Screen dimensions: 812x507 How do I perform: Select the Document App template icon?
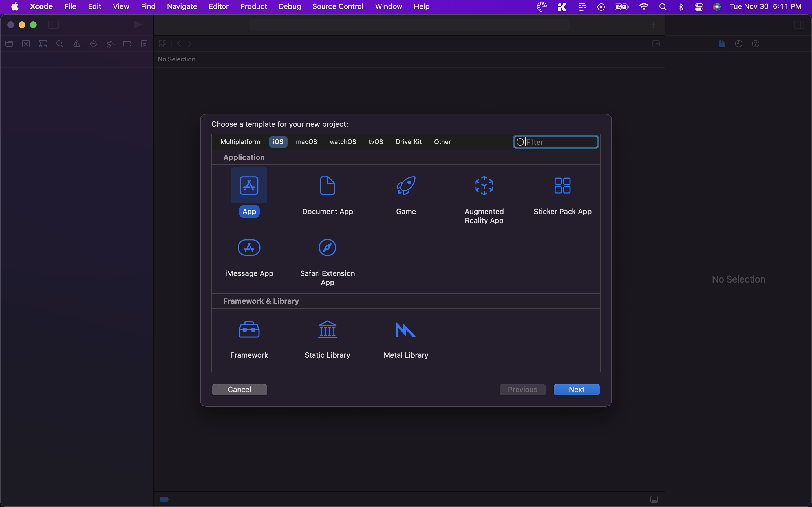[327, 185]
